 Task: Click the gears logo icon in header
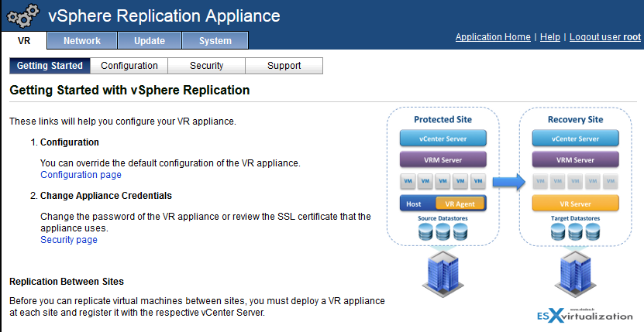click(x=23, y=15)
